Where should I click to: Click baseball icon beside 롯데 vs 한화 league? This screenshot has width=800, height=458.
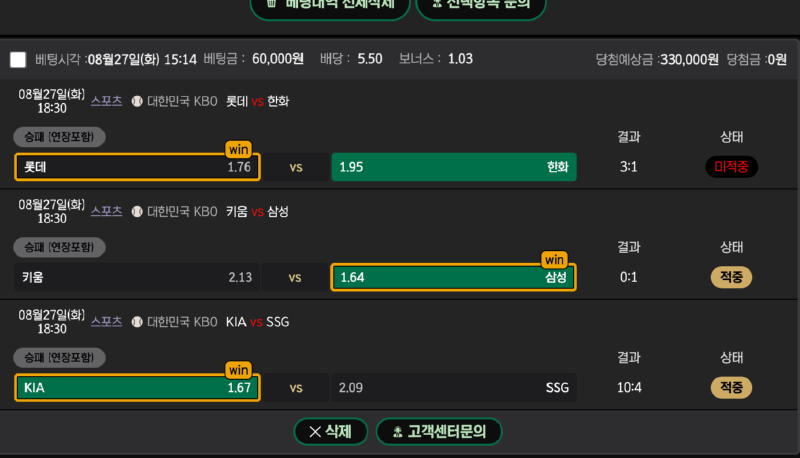(137, 101)
